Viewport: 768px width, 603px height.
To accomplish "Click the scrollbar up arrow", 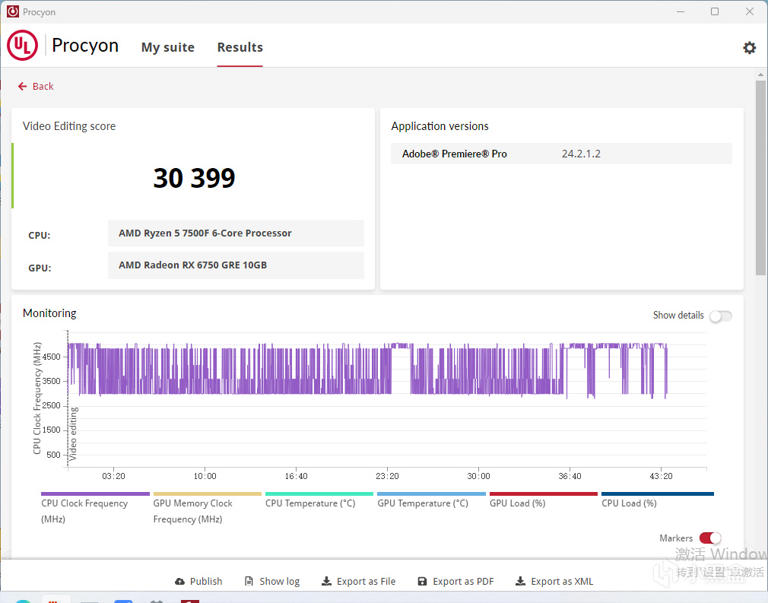I will [760, 75].
